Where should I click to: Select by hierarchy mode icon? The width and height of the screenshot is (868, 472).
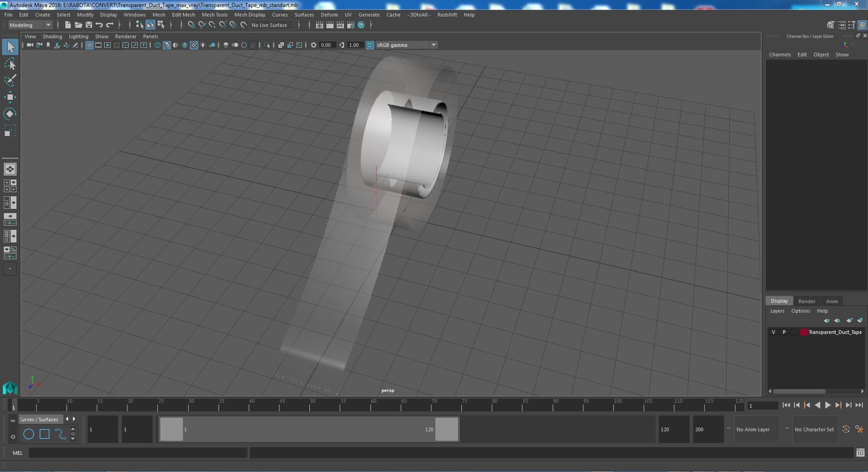pos(140,25)
